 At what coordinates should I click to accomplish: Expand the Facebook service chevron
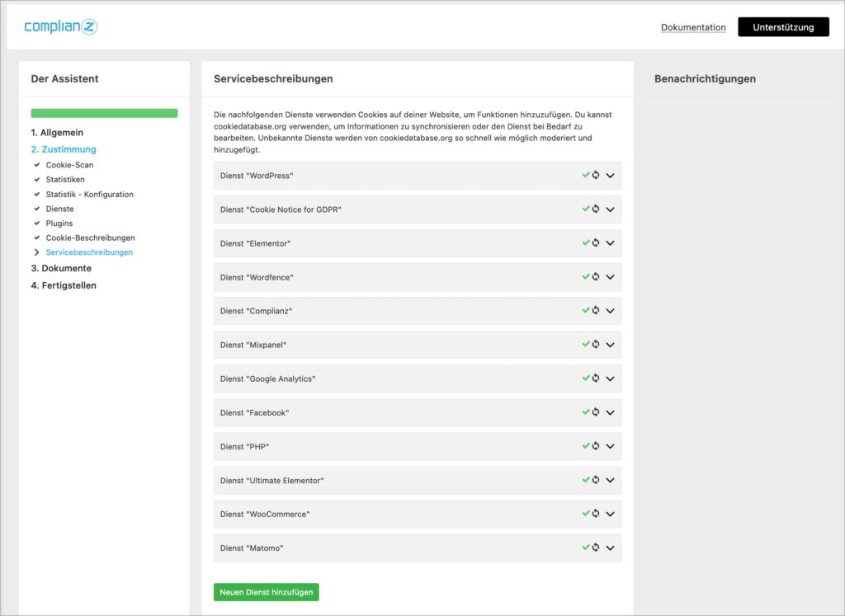pyautogui.click(x=610, y=412)
